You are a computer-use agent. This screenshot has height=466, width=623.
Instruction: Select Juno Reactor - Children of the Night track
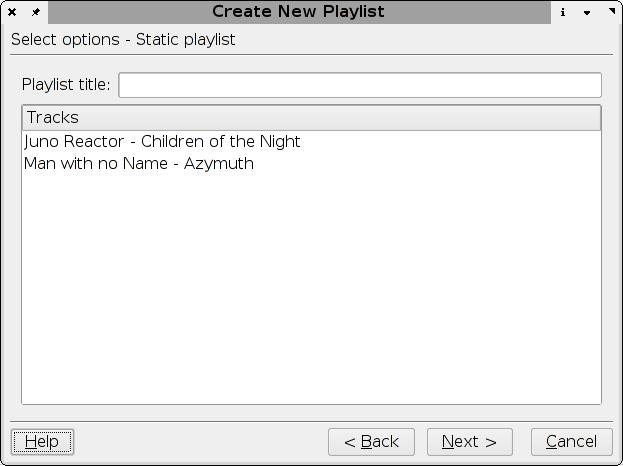click(162, 142)
